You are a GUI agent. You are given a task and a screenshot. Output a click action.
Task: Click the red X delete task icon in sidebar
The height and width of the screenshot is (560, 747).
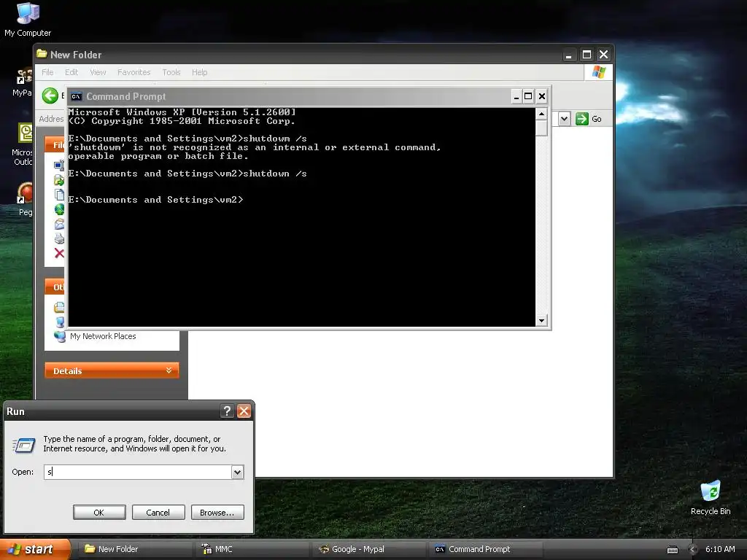point(59,253)
